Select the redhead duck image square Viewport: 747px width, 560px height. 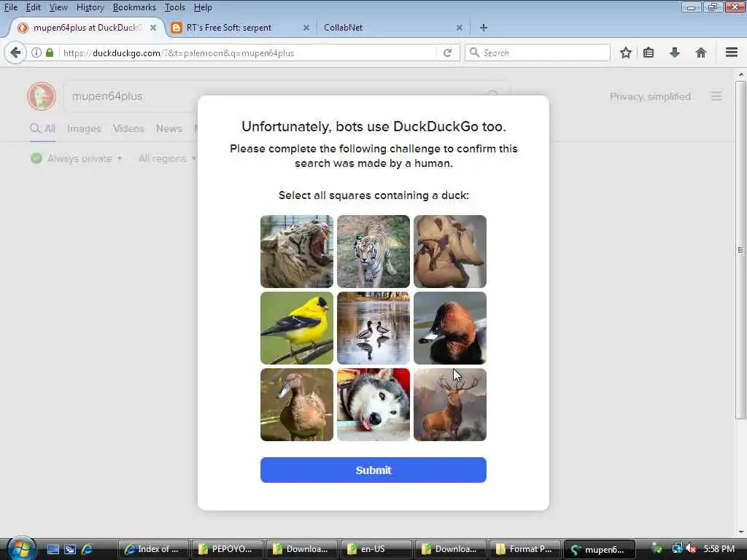pos(449,328)
